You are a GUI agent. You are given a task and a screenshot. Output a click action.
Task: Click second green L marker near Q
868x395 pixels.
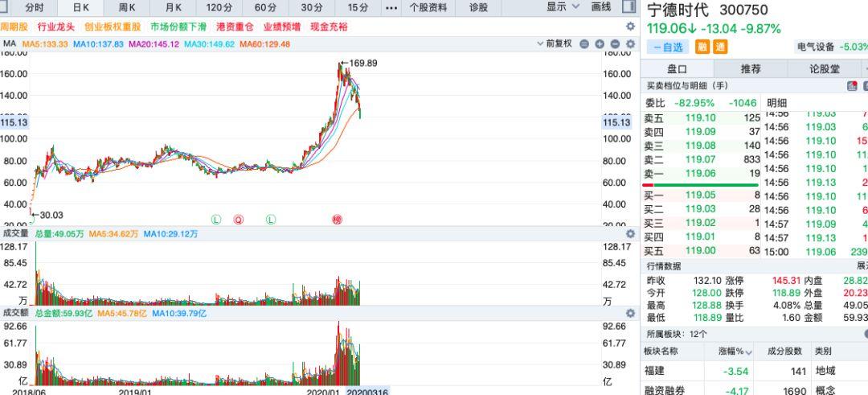[x=271, y=220]
